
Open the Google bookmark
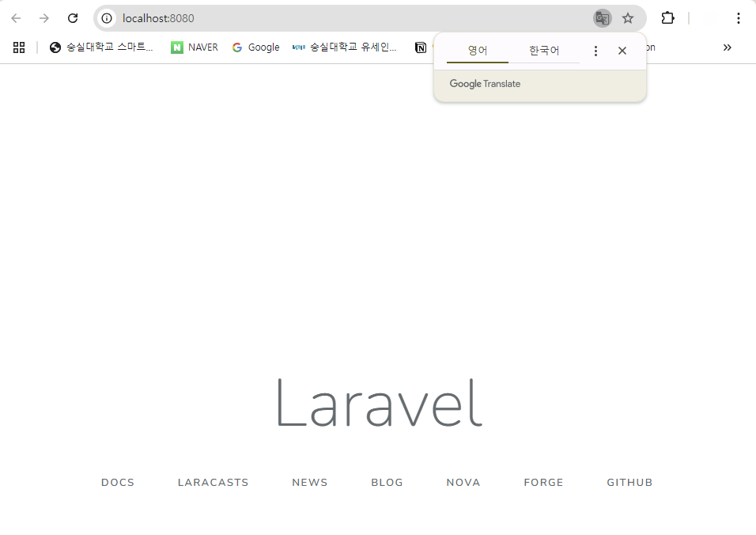255,47
